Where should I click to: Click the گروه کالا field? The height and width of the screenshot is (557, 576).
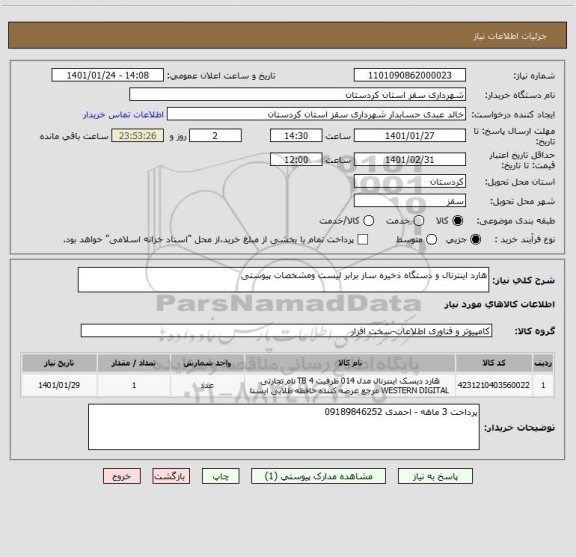pyautogui.click(x=286, y=331)
